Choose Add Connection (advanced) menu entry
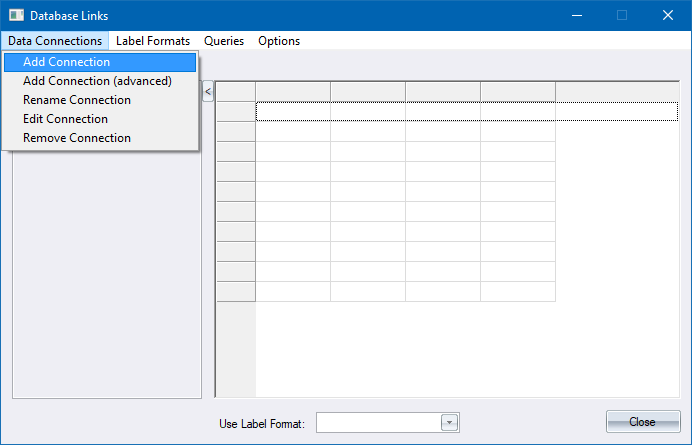 coord(97,81)
